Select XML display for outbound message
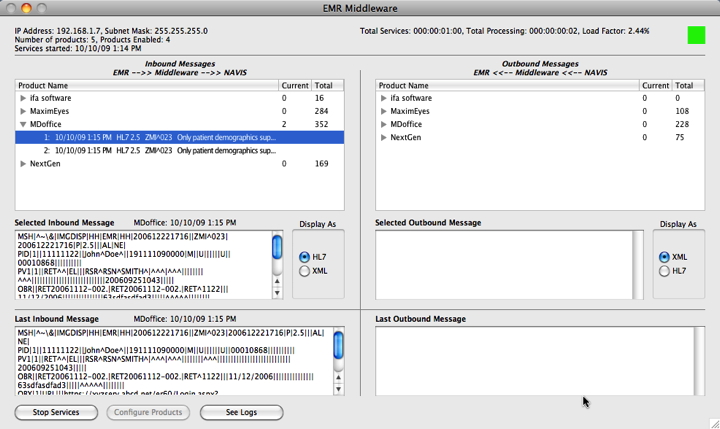This screenshot has height=429, width=720. (664, 257)
